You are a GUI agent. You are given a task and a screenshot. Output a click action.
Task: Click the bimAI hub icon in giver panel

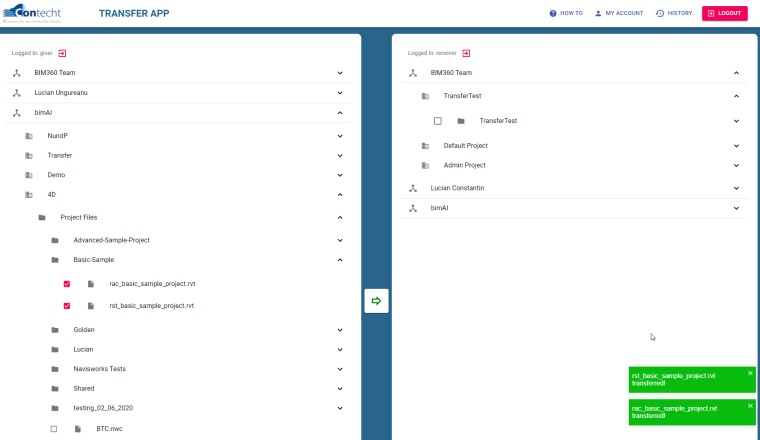17,113
